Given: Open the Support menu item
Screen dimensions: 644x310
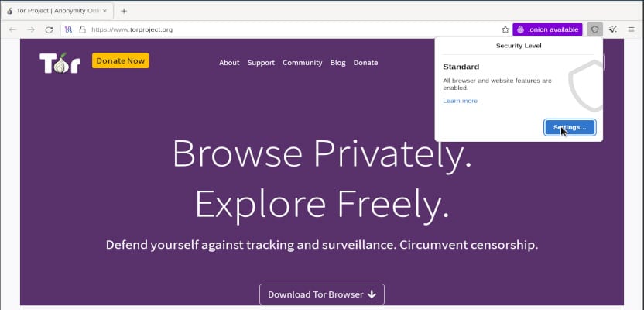Looking at the screenshot, I should 261,63.
